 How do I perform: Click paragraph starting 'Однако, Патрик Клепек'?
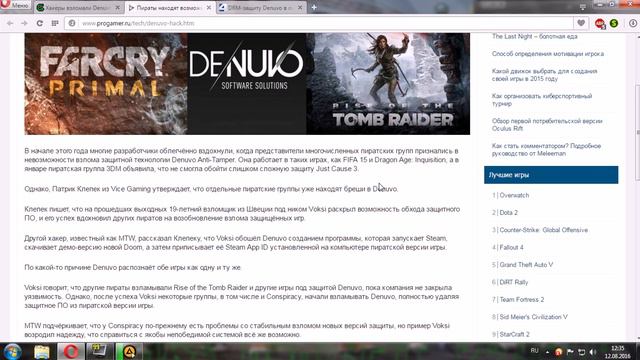click(211, 189)
